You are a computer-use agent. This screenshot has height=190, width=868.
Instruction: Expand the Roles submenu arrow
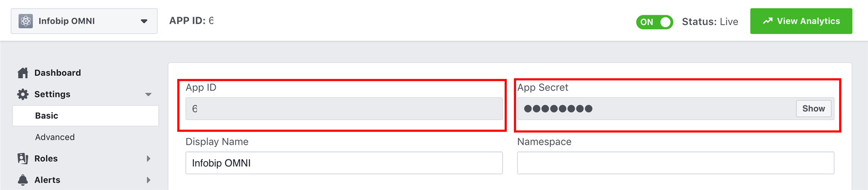point(148,159)
